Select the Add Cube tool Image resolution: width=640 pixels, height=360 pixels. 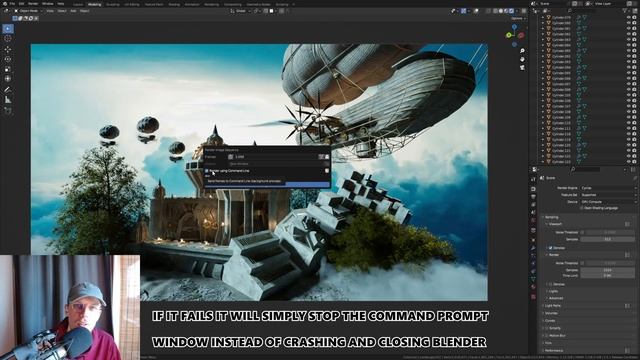click(8, 111)
